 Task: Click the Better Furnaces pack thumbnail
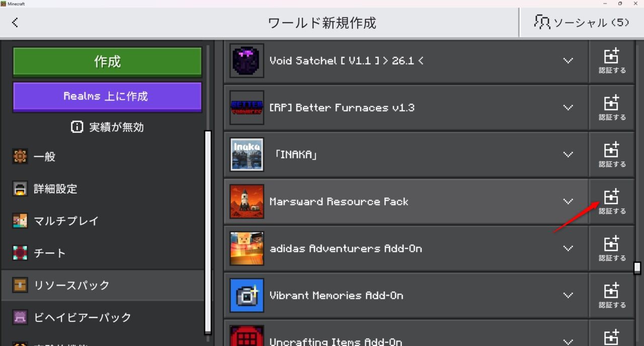[x=247, y=108]
